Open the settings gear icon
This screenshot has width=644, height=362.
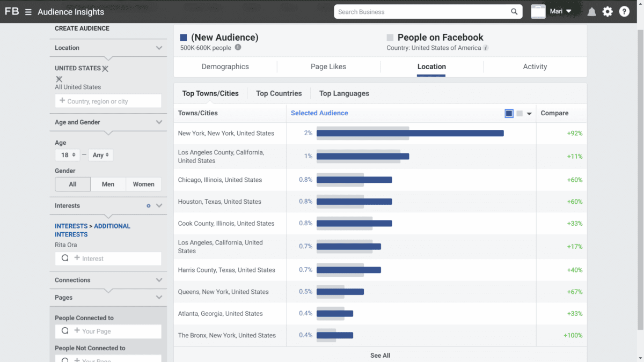608,12
